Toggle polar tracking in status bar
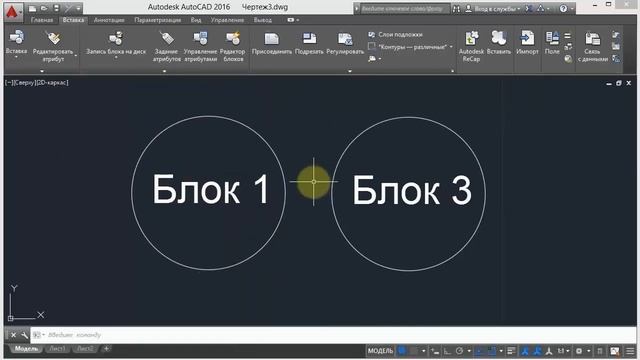Screen dimensions: 640x360 (460, 351)
